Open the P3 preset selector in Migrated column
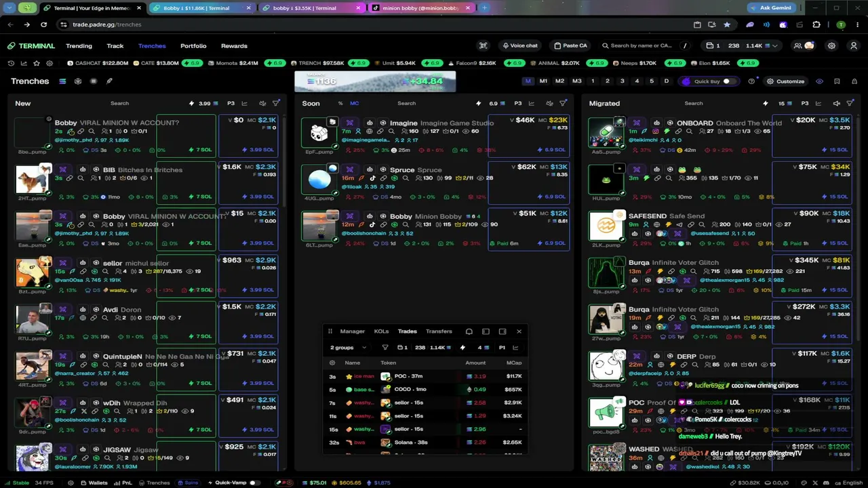The width and height of the screenshot is (868, 488). [805, 104]
